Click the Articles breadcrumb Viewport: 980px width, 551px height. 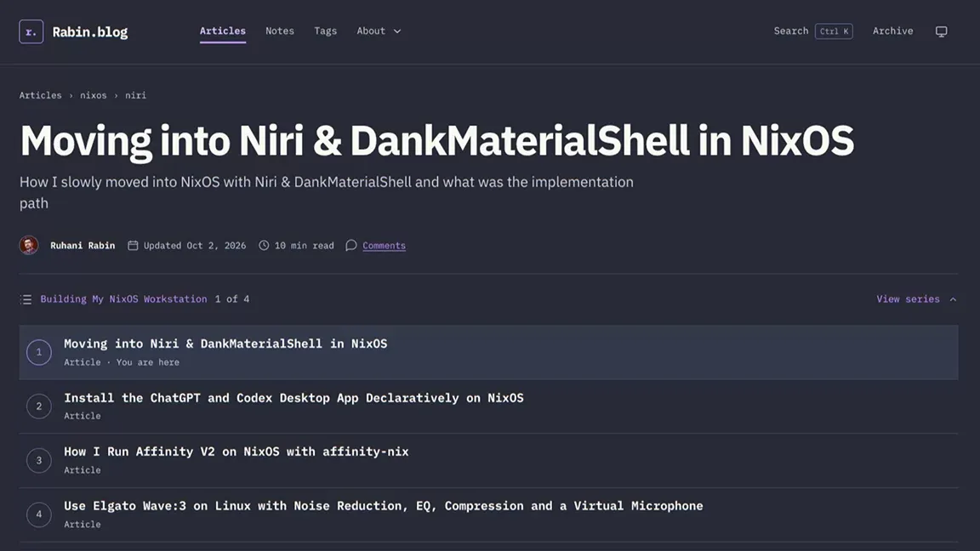(41, 95)
